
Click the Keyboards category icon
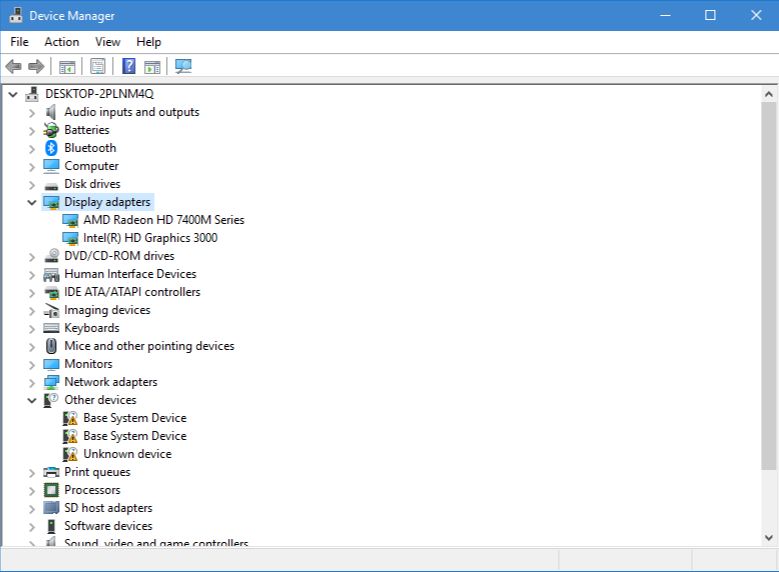[x=51, y=328]
